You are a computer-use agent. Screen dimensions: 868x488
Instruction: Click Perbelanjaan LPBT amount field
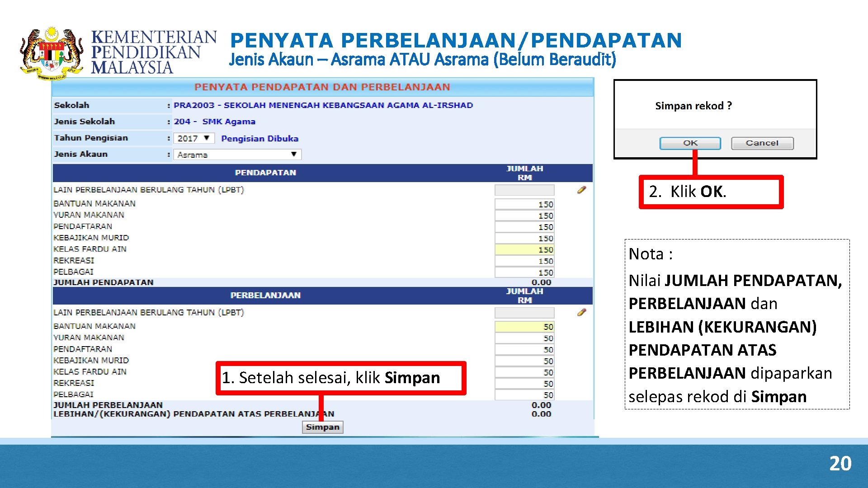[524, 313]
